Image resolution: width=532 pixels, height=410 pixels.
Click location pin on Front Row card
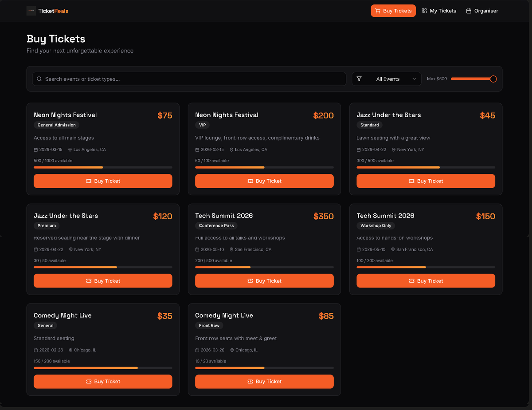pos(232,350)
